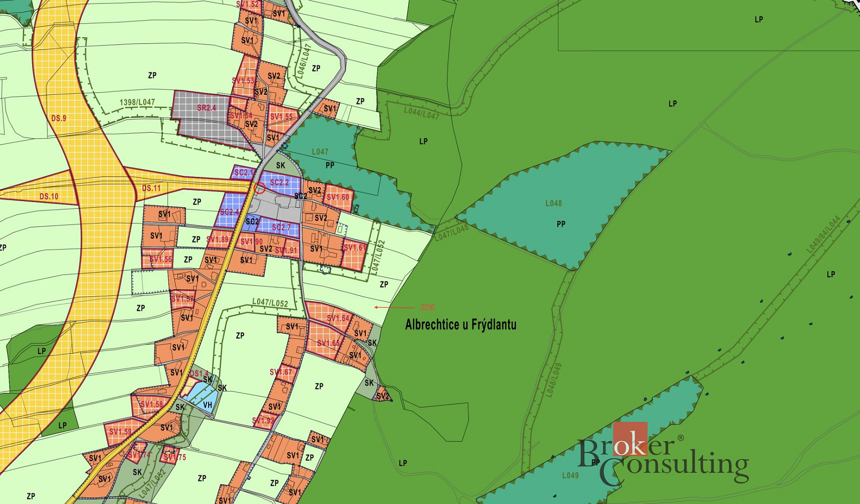Select the SR2.4 grey hatched area label
The image size is (860, 504).
[207, 108]
